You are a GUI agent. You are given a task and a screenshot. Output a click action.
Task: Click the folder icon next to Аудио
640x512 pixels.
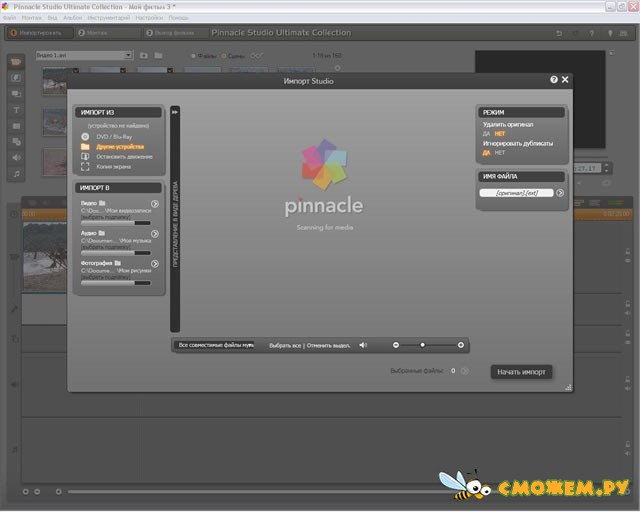102,233
